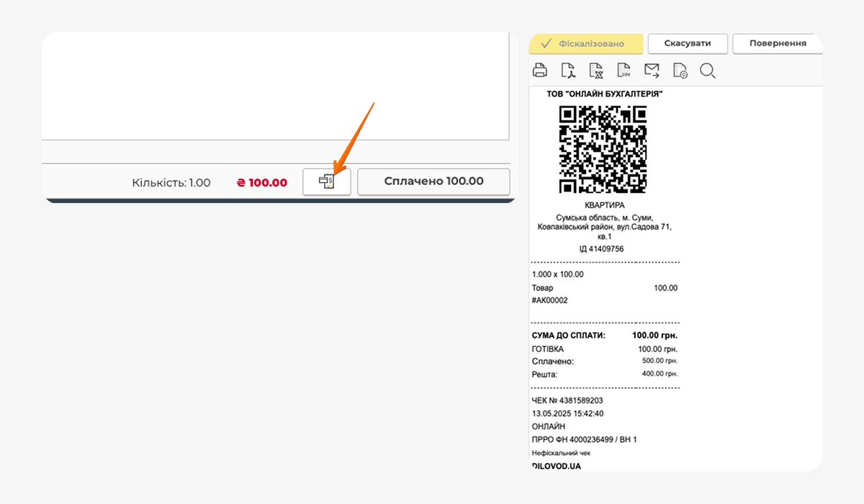Open the magnifier search in the receipt toolbar
Image resolution: width=864 pixels, height=504 pixels.
pos(707,71)
